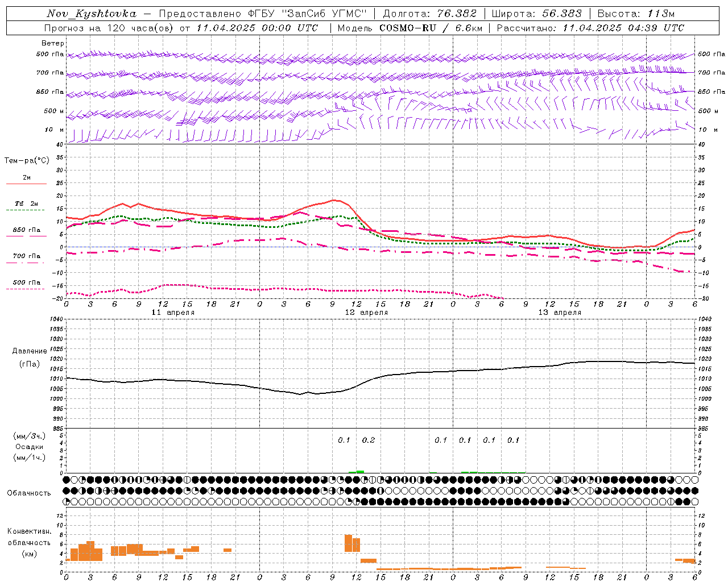
Task: Click the (мм/3ч.) precipitation unit label
Action: [x=30, y=436]
